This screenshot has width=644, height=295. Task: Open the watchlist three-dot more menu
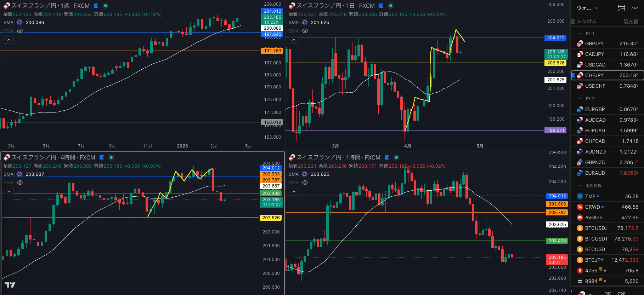tap(635, 8)
